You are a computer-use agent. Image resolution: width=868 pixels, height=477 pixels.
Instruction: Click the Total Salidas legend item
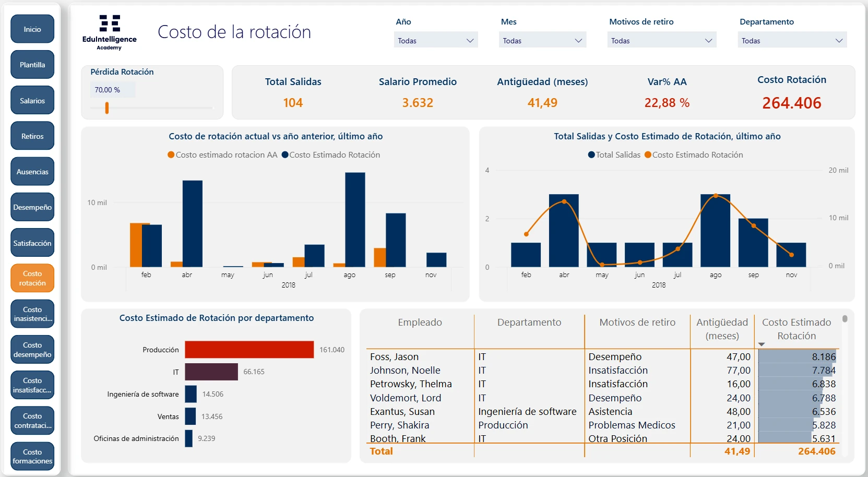pos(614,154)
